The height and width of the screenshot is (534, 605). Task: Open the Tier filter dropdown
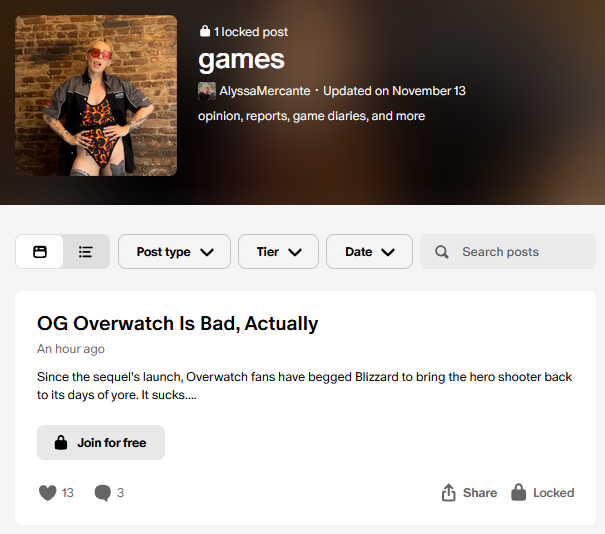[279, 252]
